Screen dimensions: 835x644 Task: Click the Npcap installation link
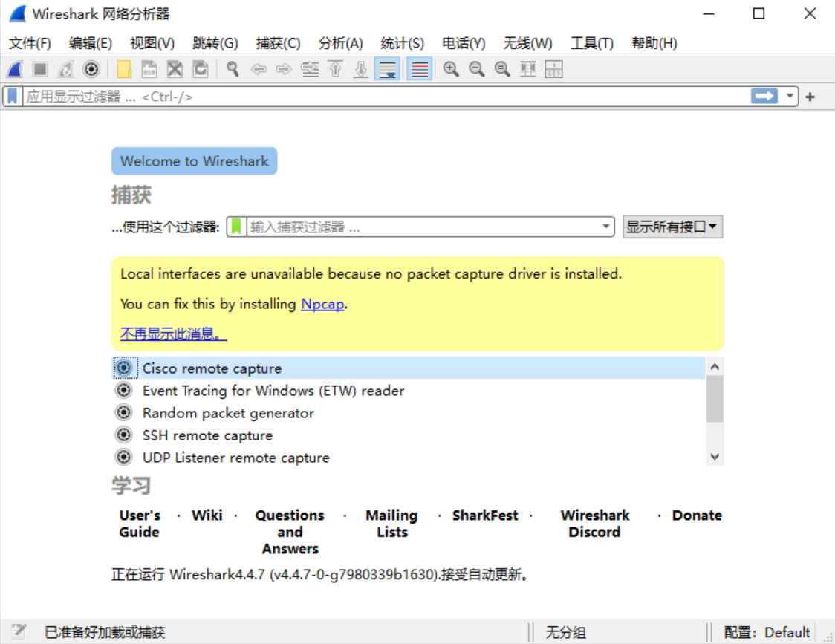(321, 305)
